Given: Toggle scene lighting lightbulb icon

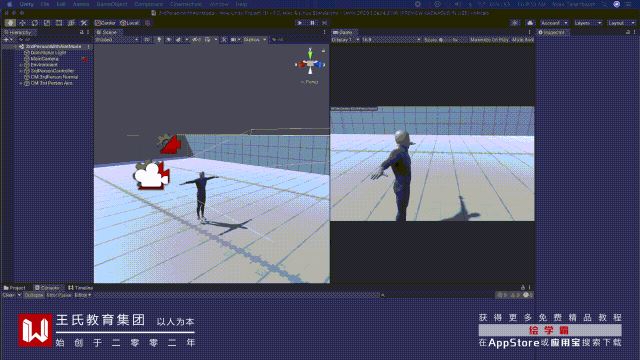Looking at the screenshot, I should tap(159, 40).
